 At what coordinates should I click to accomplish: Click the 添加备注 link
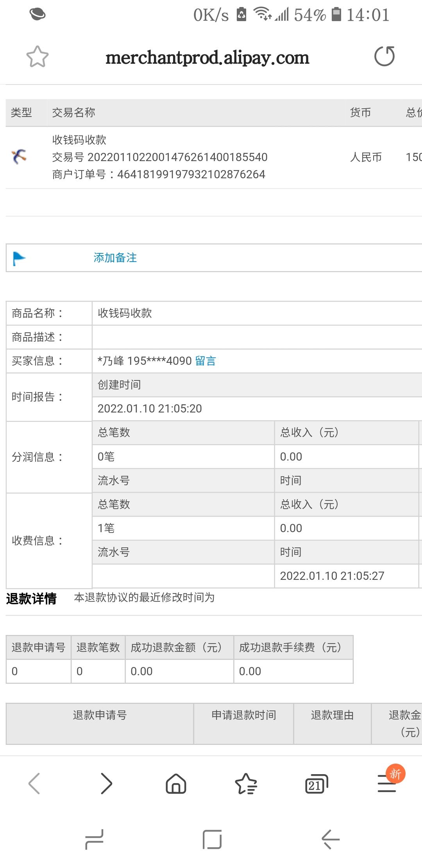[x=115, y=258]
